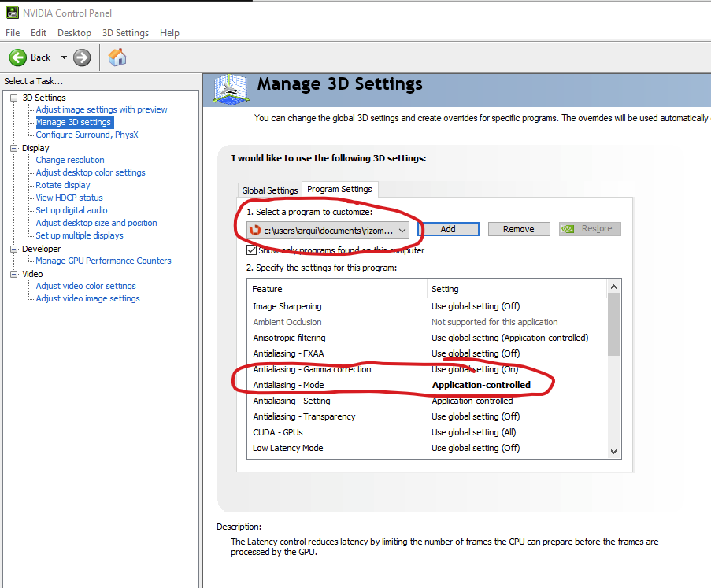The width and height of the screenshot is (711, 588).
Task: Click the settings list scroll up arrow
Action: pos(614,287)
